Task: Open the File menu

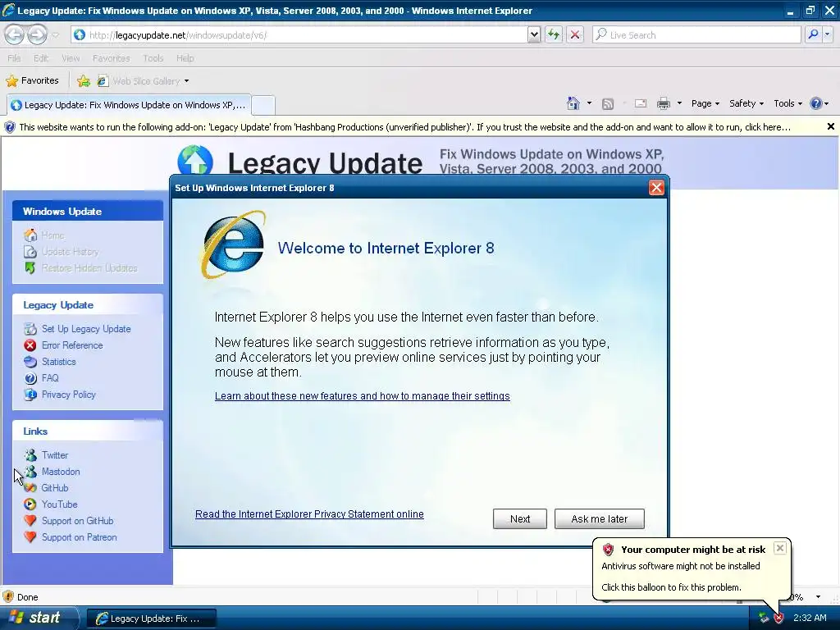Action: coord(14,58)
